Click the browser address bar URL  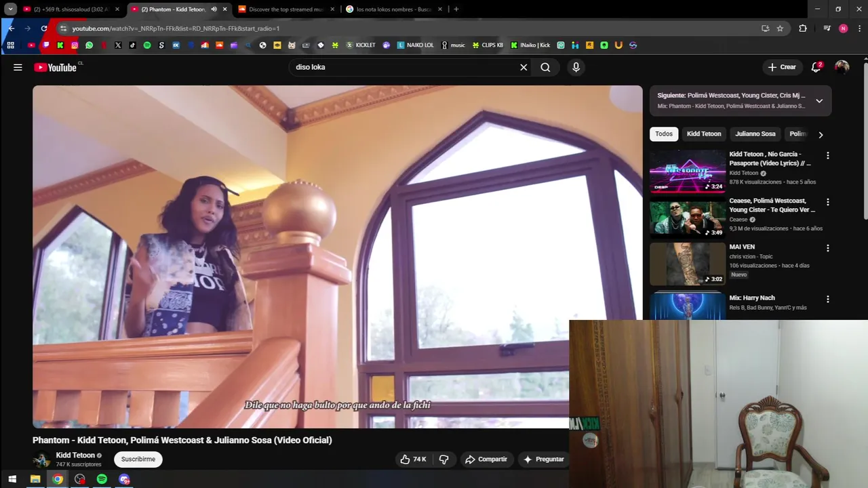point(176,28)
